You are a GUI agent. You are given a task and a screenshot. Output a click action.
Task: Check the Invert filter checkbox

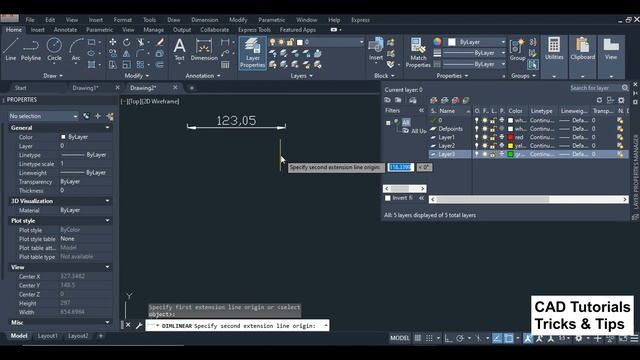[x=388, y=198]
